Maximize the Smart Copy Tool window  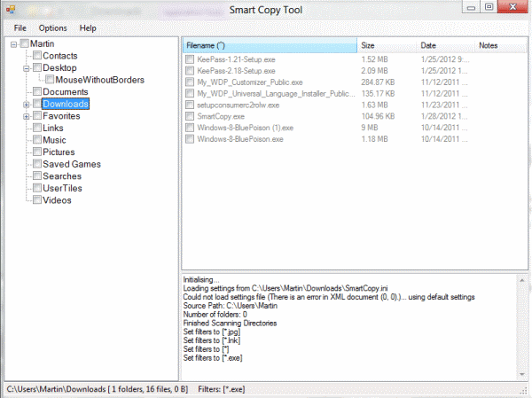tap(489, 8)
